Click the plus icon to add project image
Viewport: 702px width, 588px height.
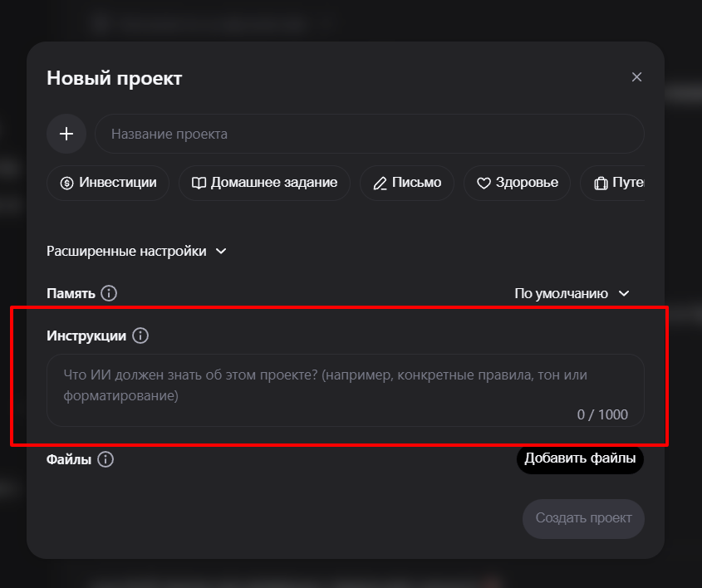[66, 134]
